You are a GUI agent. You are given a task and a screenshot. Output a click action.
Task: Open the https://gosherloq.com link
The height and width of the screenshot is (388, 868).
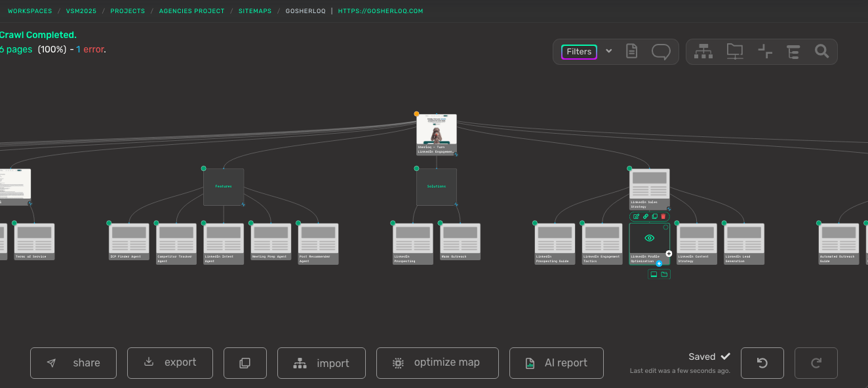[x=380, y=11]
